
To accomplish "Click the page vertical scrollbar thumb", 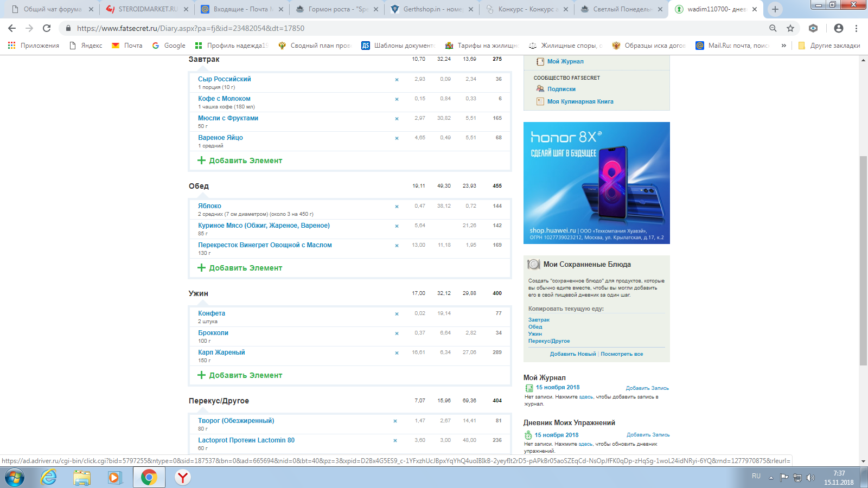I will click(863, 260).
